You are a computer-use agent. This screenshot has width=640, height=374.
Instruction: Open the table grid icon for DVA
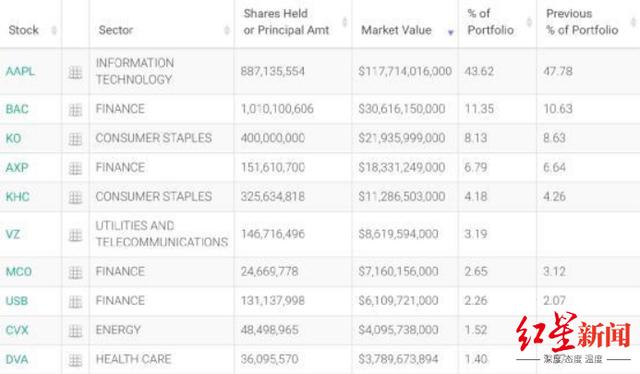(x=75, y=360)
